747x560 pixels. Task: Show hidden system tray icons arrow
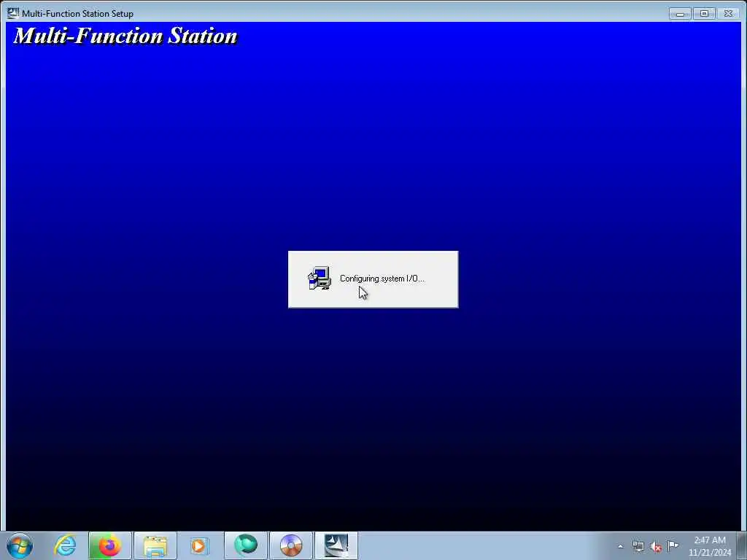[620, 546]
